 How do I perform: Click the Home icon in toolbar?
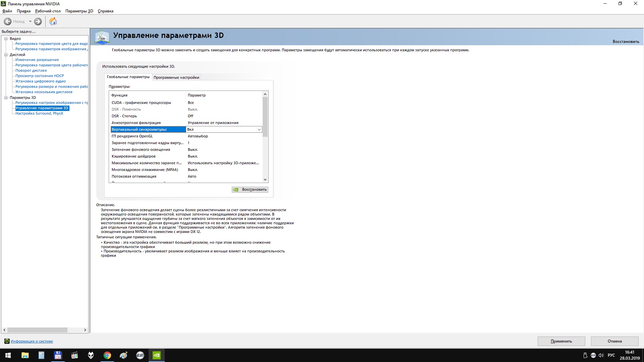click(x=53, y=21)
